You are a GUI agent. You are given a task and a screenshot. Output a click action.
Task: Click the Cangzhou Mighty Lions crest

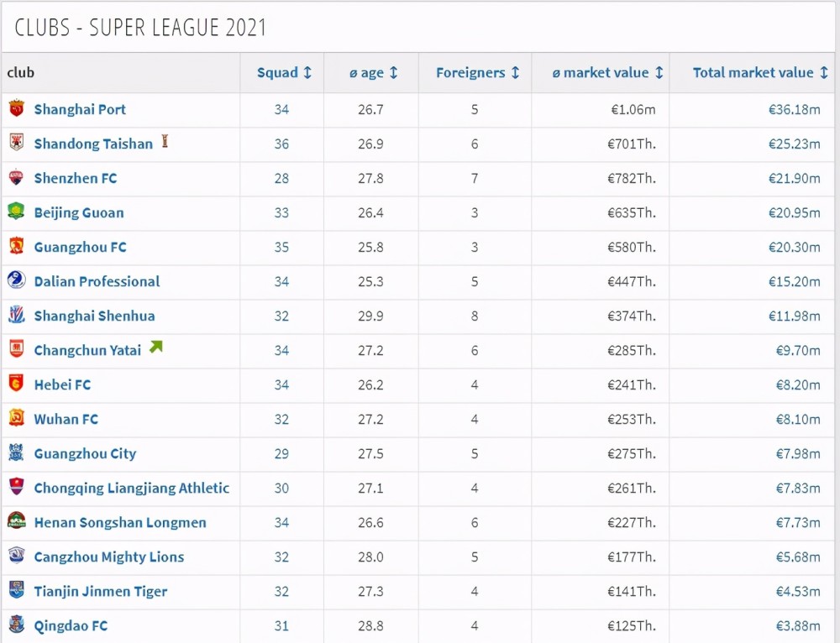click(x=17, y=555)
